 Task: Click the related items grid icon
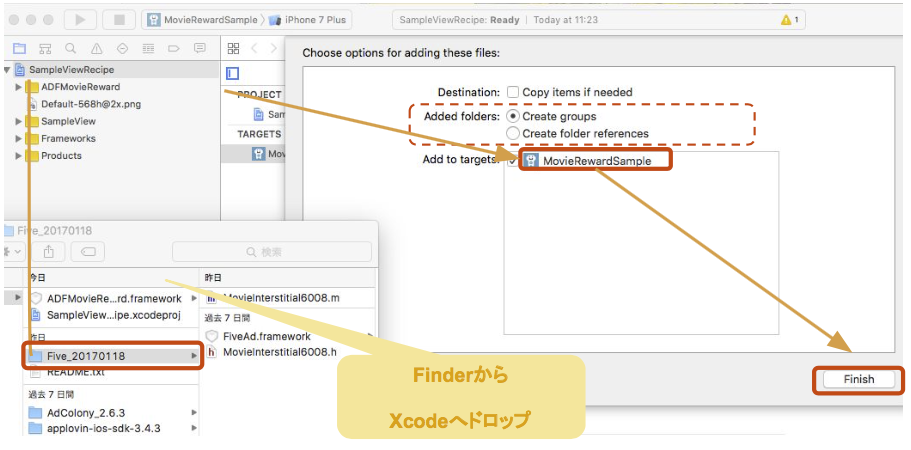pyautogui.click(x=233, y=48)
